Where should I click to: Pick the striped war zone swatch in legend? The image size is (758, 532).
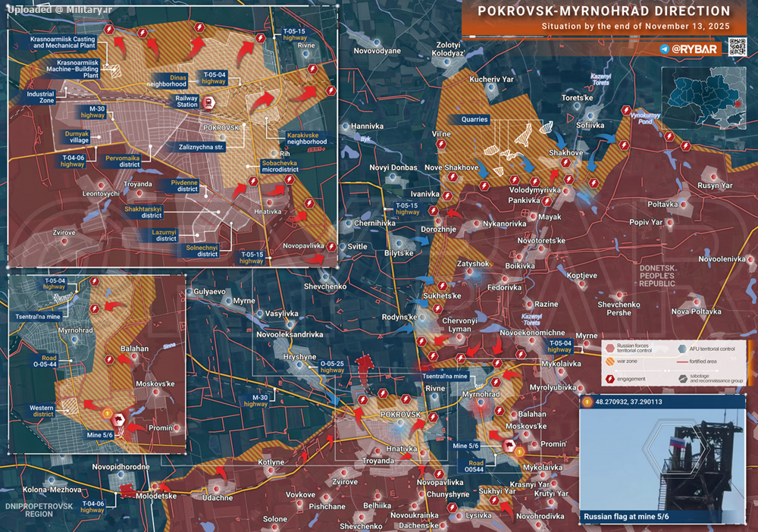[x=610, y=363]
